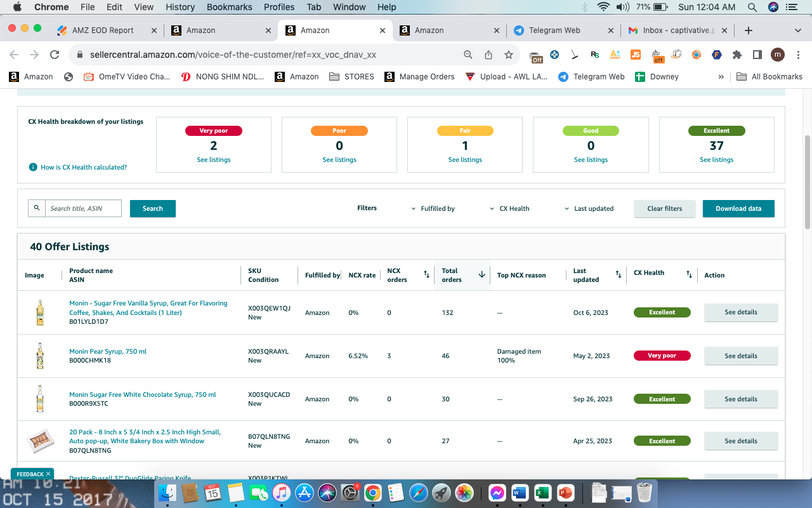The height and width of the screenshot is (508, 812).
Task: Click the Search title, ASIN field
Action: 83,208
